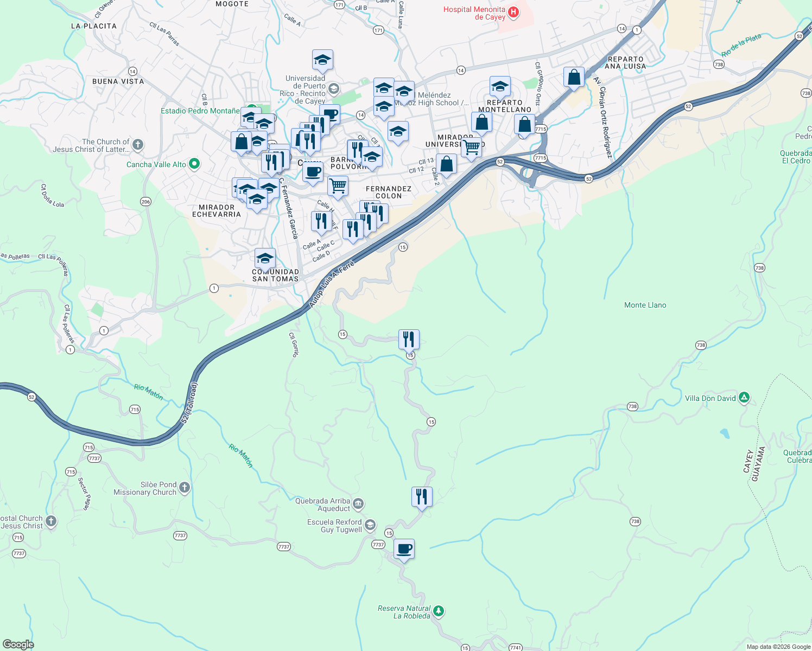The image size is (812, 651).
Task: Click the green sports marker at Cancha Valle Alto
Action: (x=194, y=163)
